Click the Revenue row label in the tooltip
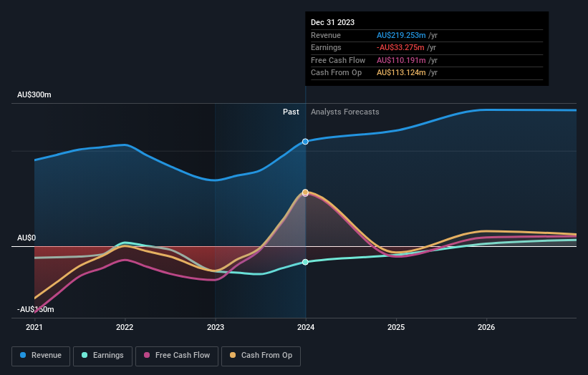The height and width of the screenshot is (375, 588). (x=326, y=35)
